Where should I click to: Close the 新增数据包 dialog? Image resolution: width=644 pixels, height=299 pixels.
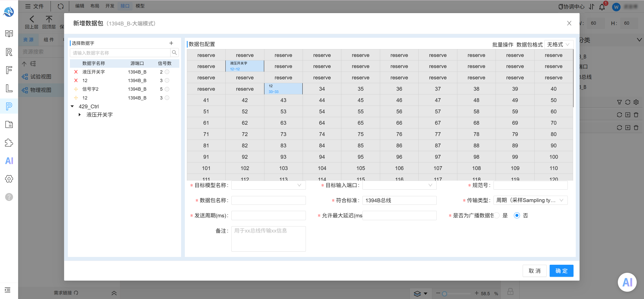(x=569, y=23)
